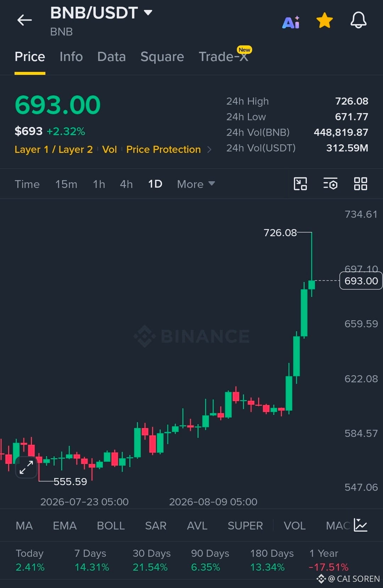Select the Time chart interval
Viewport: 383px width, 588px height.
coord(27,184)
